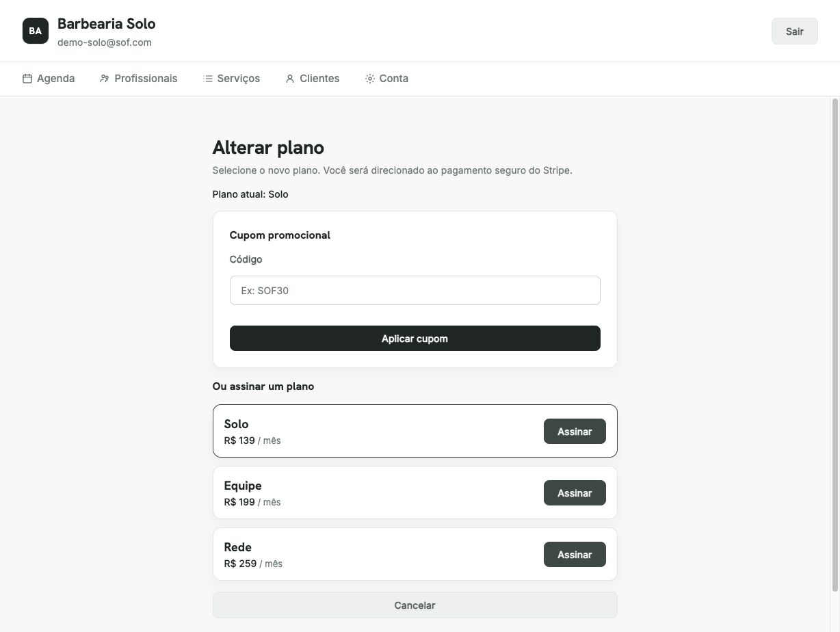
Task: Cancel the plan change
Action: click(415, 605)
